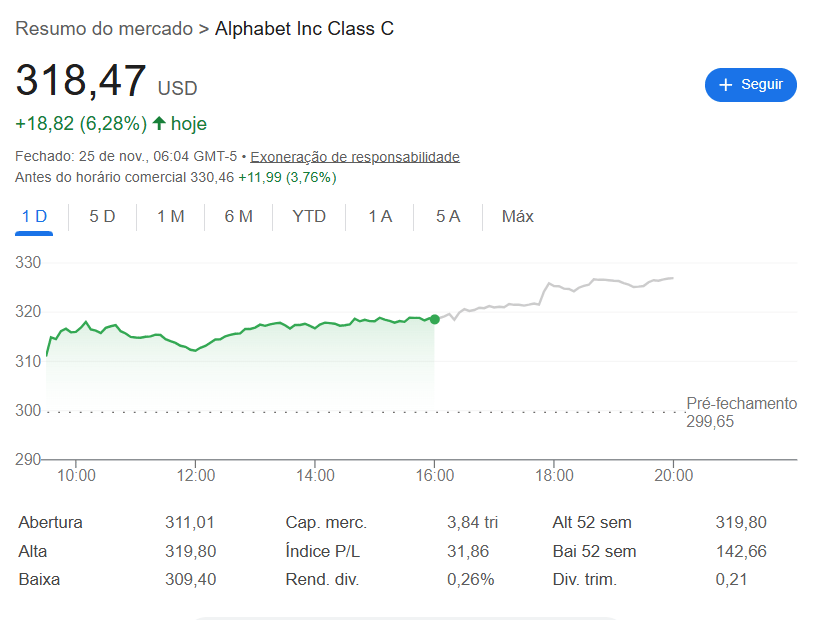This screenshot has height=620, width=815.
Task: Click the Resumo do mercado breadcrumb
Action: (104, 29)
